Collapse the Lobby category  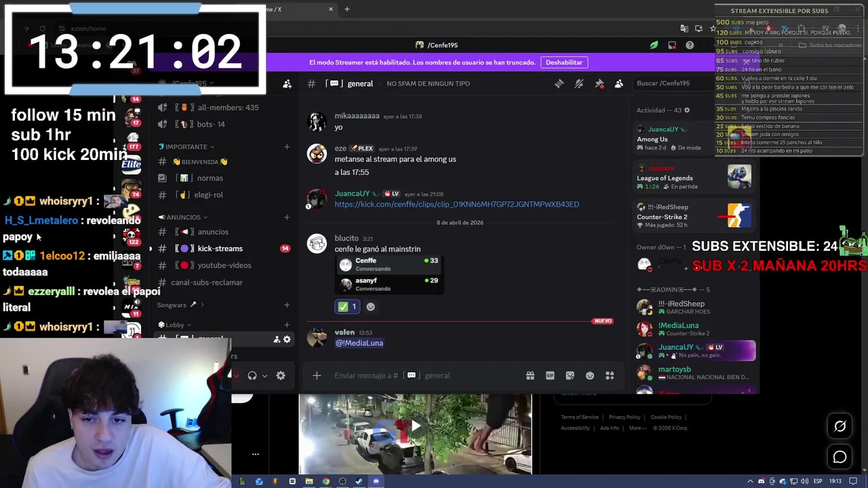tap(175, 325)
